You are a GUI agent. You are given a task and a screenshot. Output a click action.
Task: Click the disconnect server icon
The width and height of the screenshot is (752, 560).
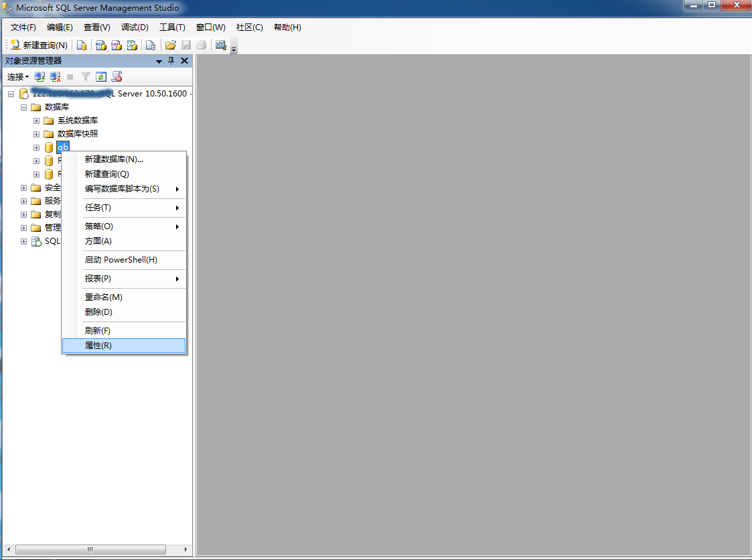(x=56, y=77)
